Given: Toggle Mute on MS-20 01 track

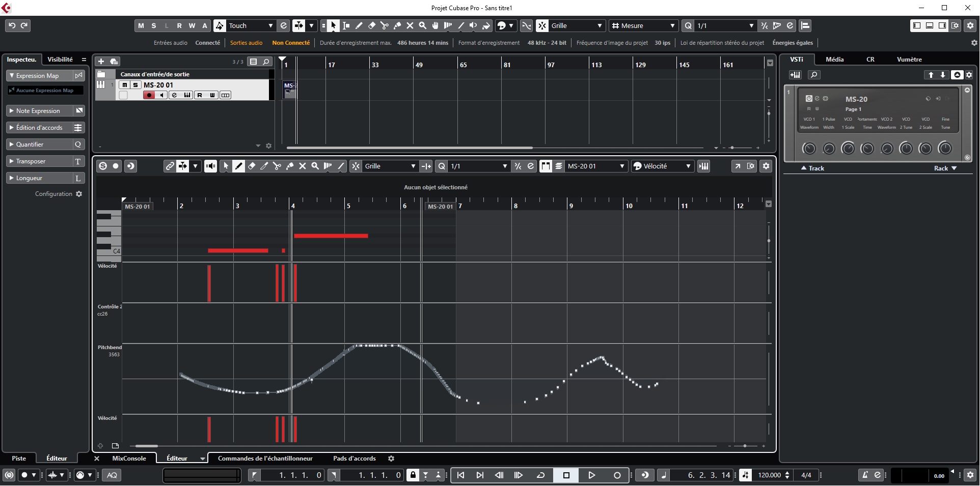Looking at the screenshot, I should coord(125,85).
